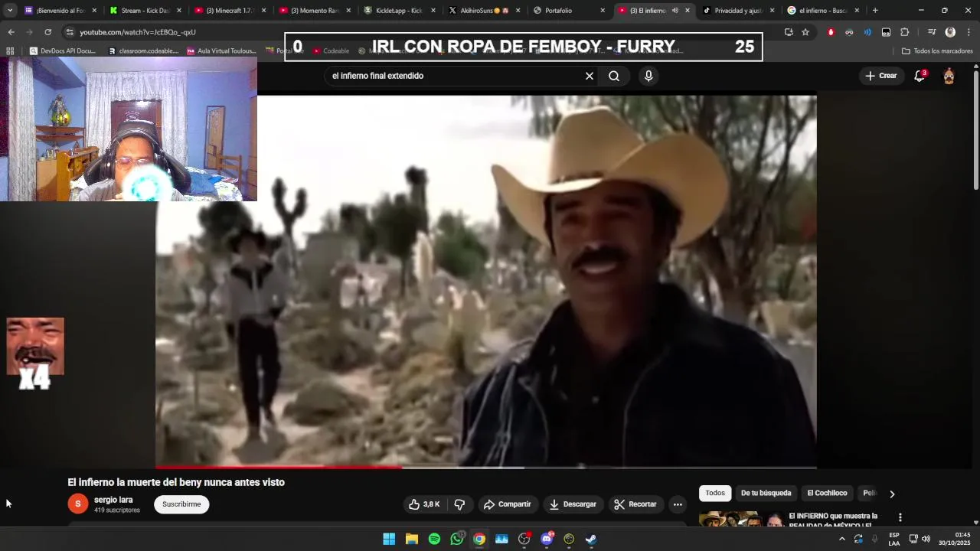
Task: Open Discord from the taskbar
Action: point(547,539)
